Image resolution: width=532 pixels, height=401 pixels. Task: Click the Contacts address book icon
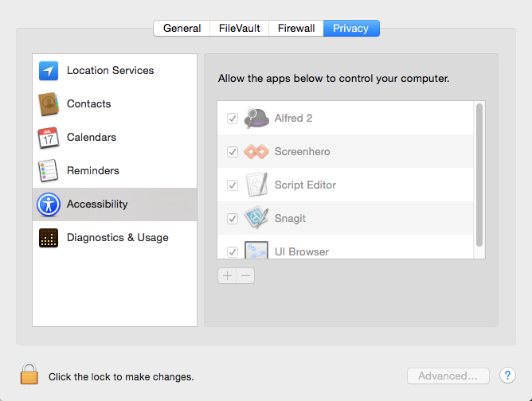[49, 103]
